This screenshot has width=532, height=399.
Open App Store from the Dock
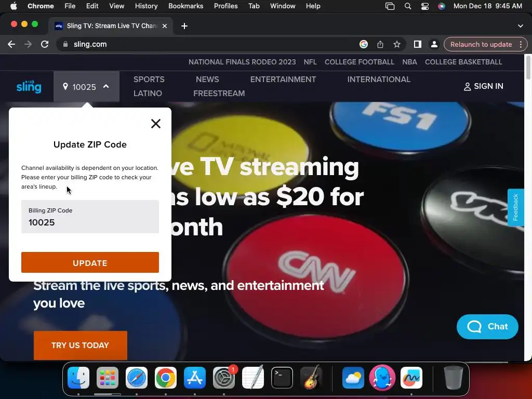pos(195,378)
